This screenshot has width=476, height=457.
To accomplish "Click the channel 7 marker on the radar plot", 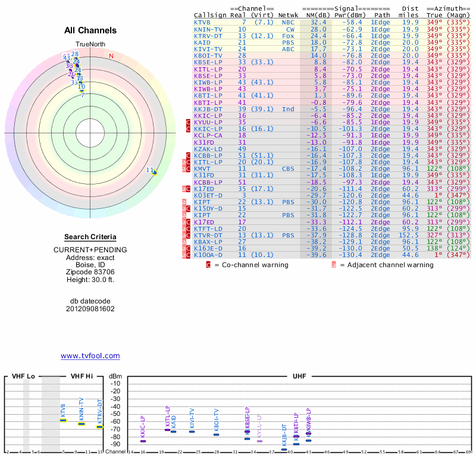I will click(82, 95).
